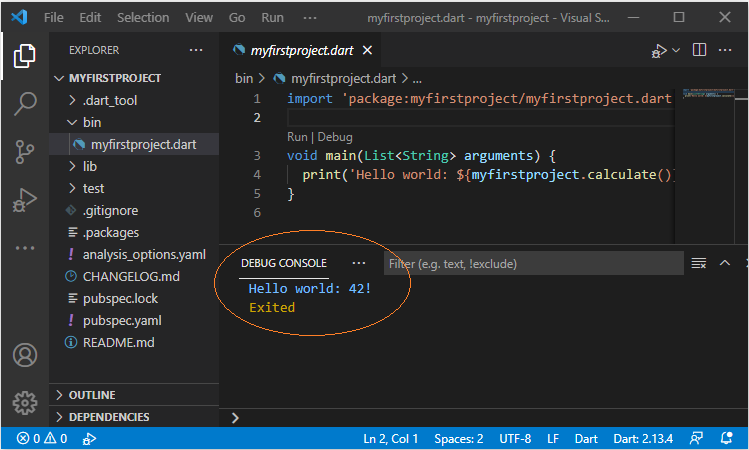The width and height of the screenshot is (749, 450).
Task: Open Explorer Views and More Actions ellipsis
Action: 196,50
